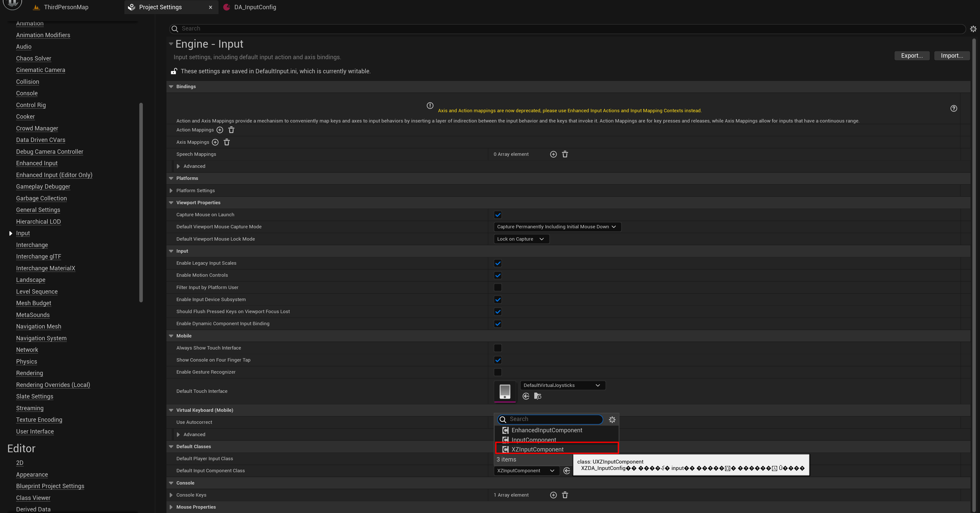Delete all Action Mappings with trash icon
This screenshot has height=513, width=980.
point(231,130)
